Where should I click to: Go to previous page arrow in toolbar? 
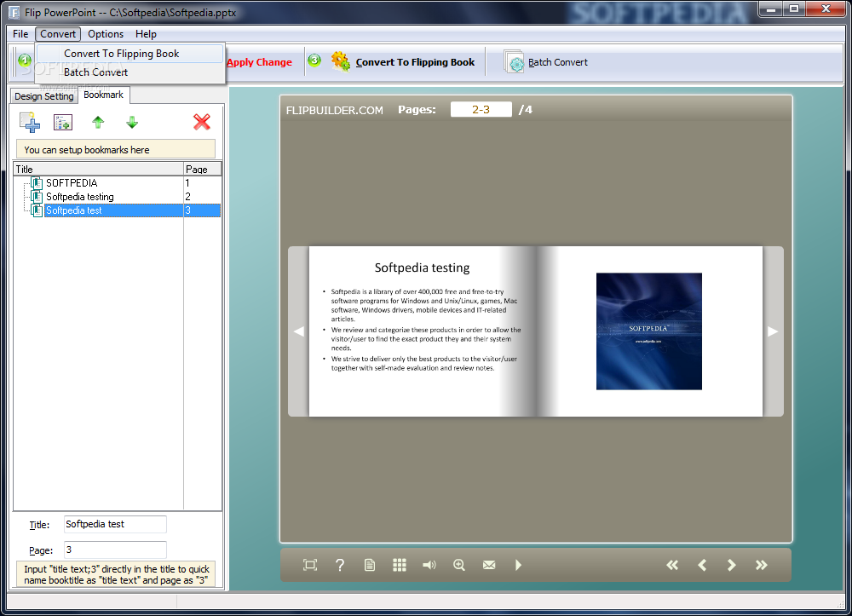point(702,565)
